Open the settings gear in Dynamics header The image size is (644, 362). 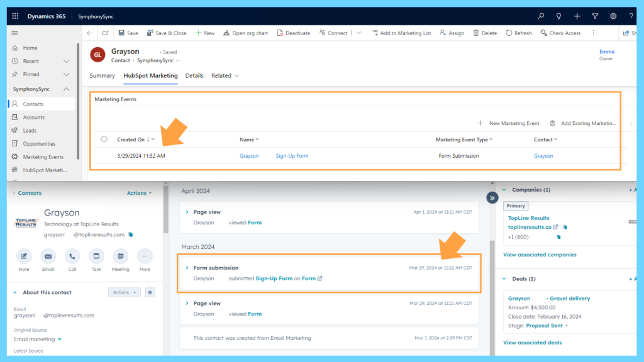click(x=613, y=16)
